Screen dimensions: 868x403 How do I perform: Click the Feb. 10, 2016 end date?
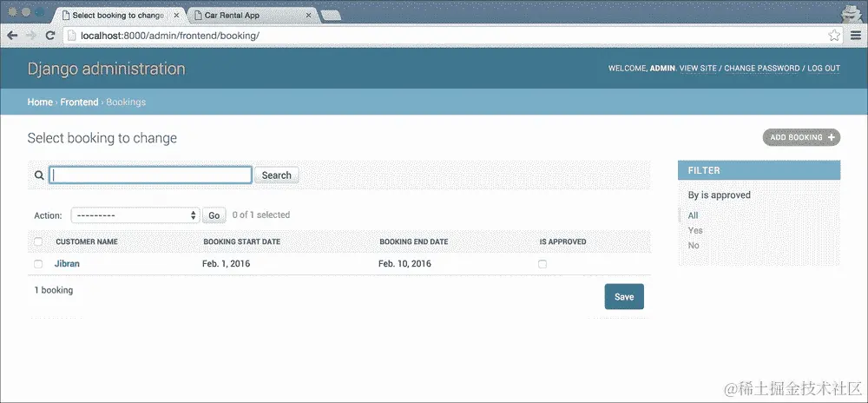click(404, 263)
